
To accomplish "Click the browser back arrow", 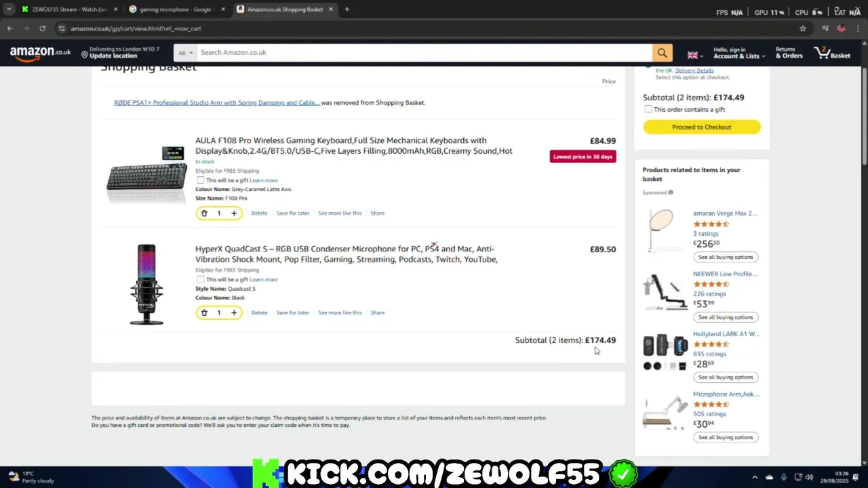I will coord(9,28).
